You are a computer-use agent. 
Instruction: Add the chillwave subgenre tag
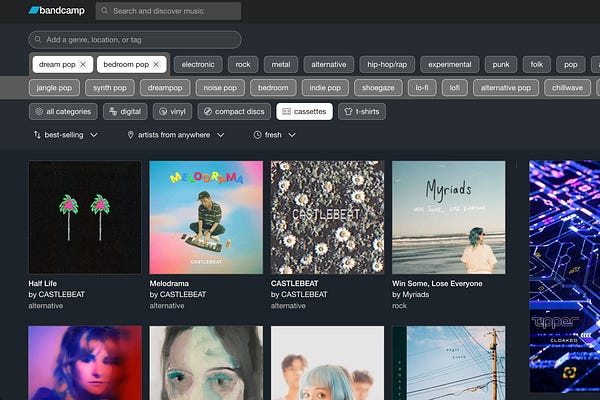click(x=567, y=88)
